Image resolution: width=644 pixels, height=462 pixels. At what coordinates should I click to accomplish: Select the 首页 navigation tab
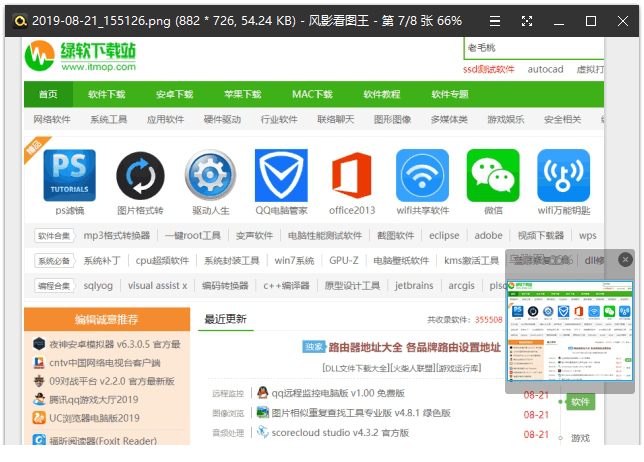point(48,94)
